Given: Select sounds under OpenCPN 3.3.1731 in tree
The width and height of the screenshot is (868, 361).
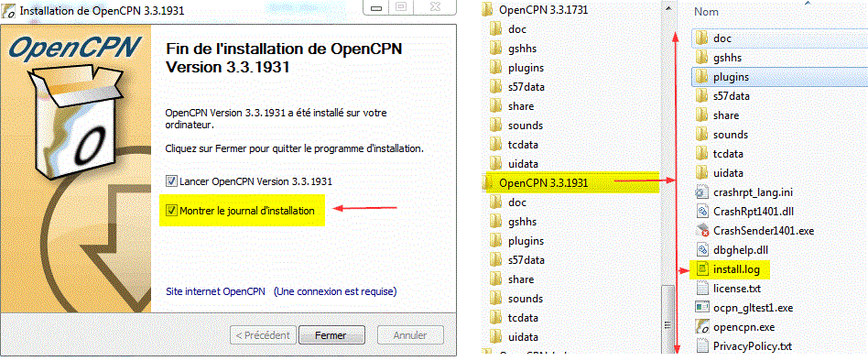Looking at the screenshot, I should [x=525, y=126].
